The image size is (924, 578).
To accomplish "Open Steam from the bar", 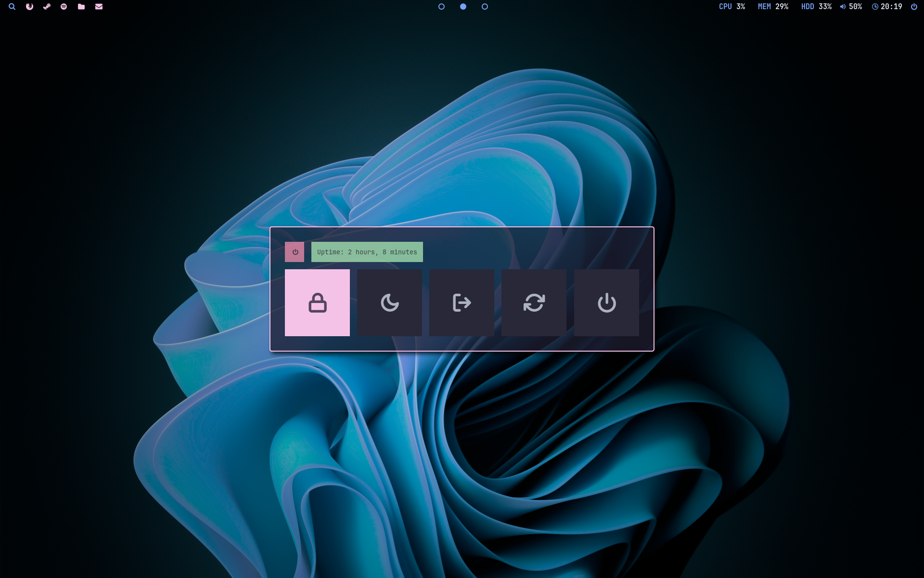I will click(x=47, y=7).
